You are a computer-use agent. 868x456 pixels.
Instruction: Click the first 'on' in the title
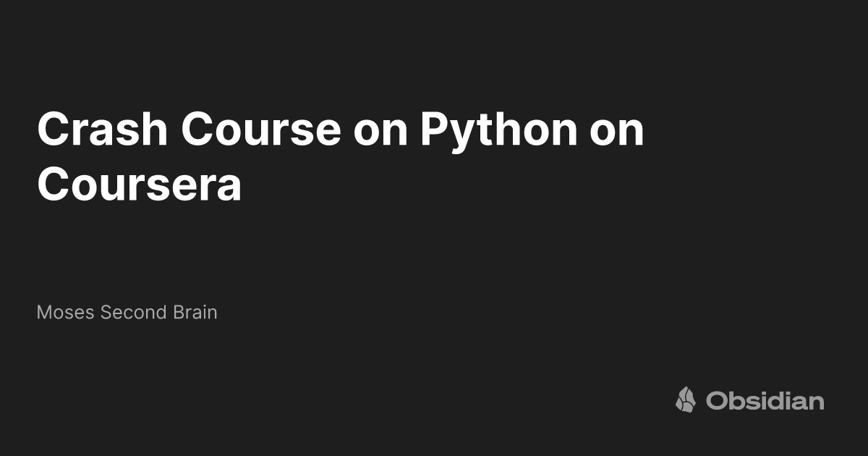click(x=380, y=135)
